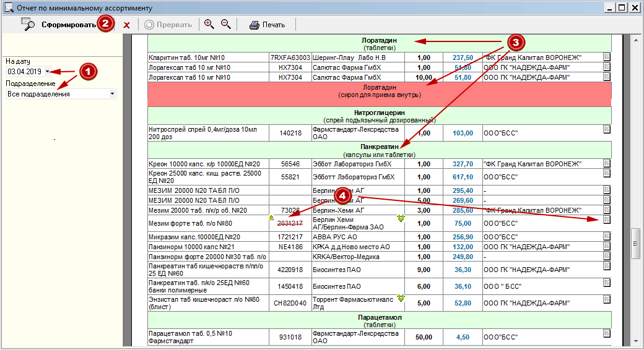
Task: Click Микразим капс.10000ЕД №20 name
Action: pos(194,237)
